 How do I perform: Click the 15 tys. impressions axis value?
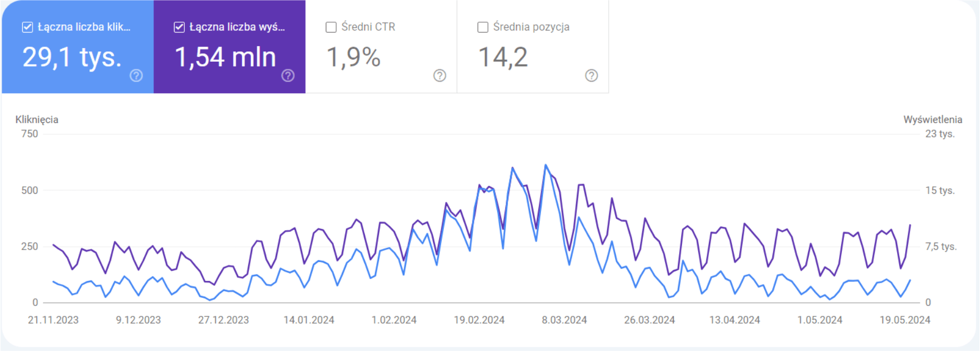(940, 191)
